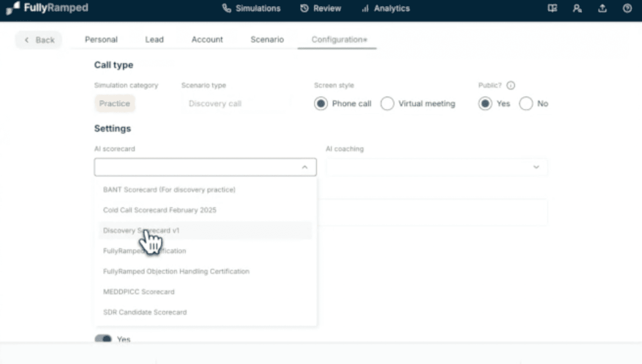This screenshot has width=642, height=364.
Task: Click the Practice simulation category chip
Action: pyautogui.click(x=115, y=104)
